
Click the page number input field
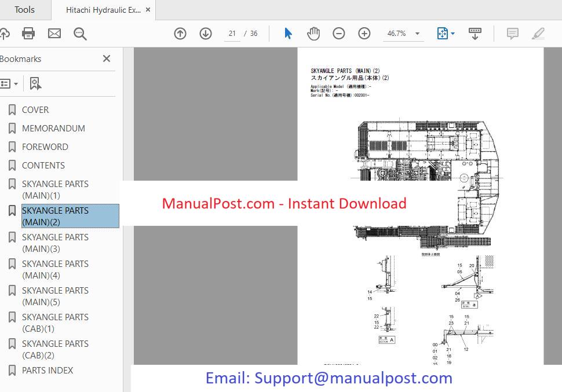(x=232, y=34)
